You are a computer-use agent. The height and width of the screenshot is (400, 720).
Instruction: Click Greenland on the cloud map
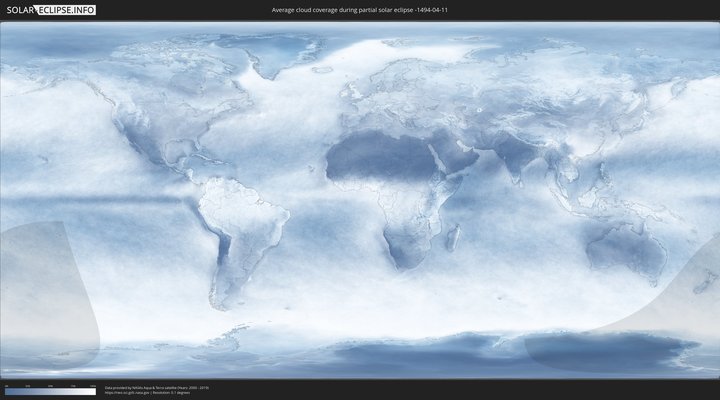[285, 55]
